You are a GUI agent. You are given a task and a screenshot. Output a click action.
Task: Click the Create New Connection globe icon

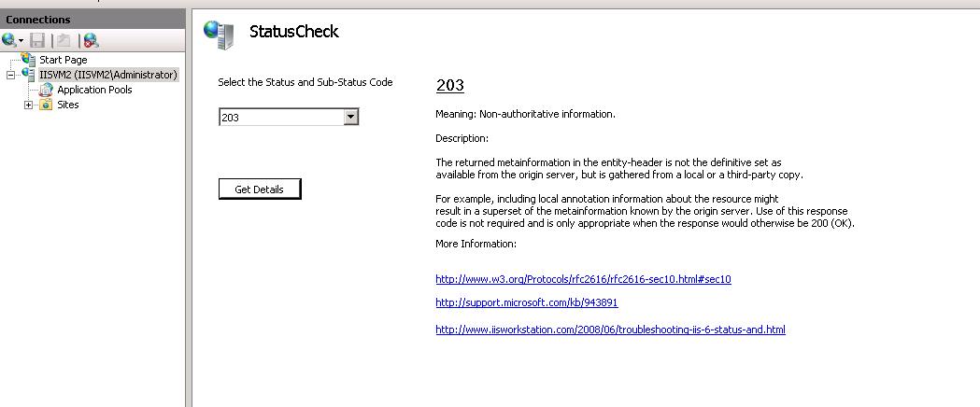point(9,40)
